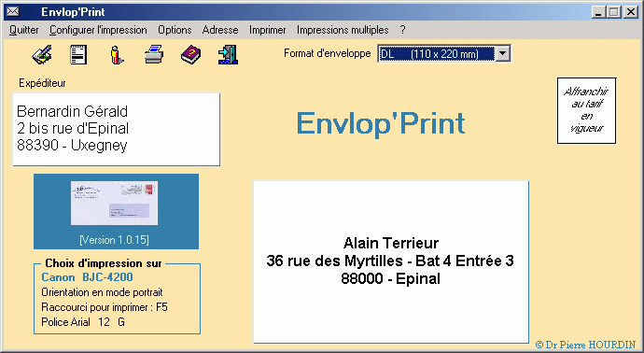Open the Quitter menu
The width and height of the screenshot is (644, 353).
point(24,30)
